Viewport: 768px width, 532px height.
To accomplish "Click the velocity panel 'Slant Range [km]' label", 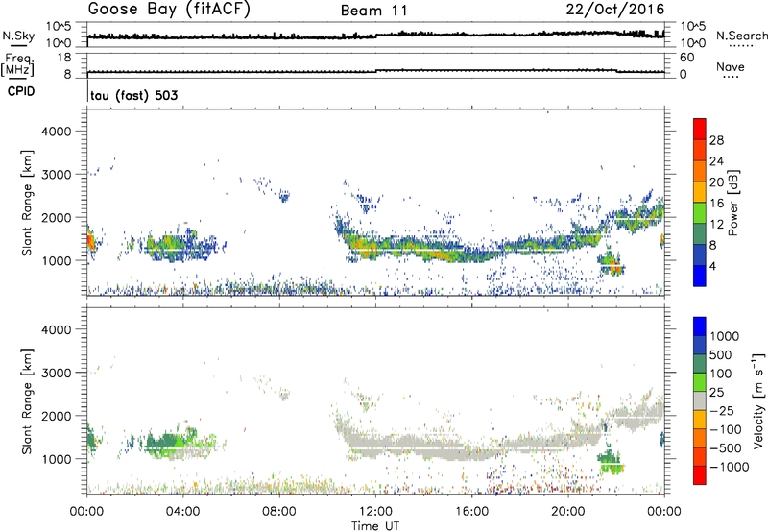I will pyautogui.click(x=27, y=401).
